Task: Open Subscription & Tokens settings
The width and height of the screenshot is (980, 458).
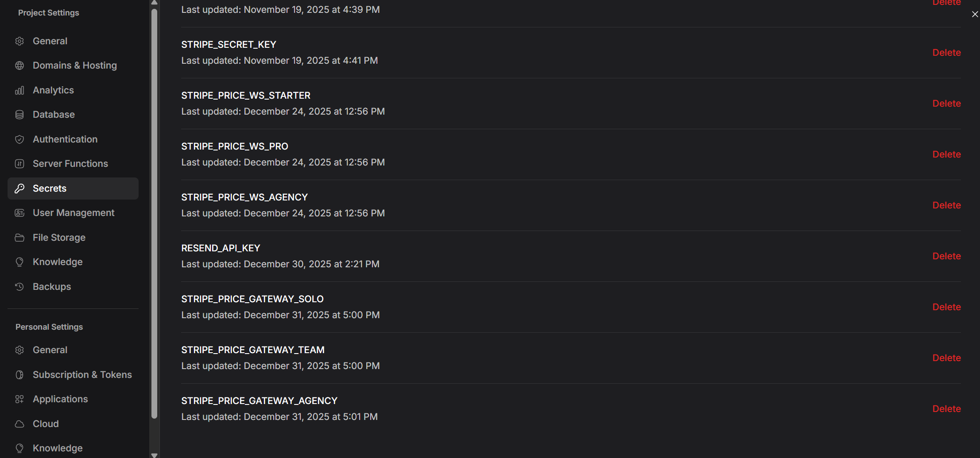Action: click(x=82, y=375)
